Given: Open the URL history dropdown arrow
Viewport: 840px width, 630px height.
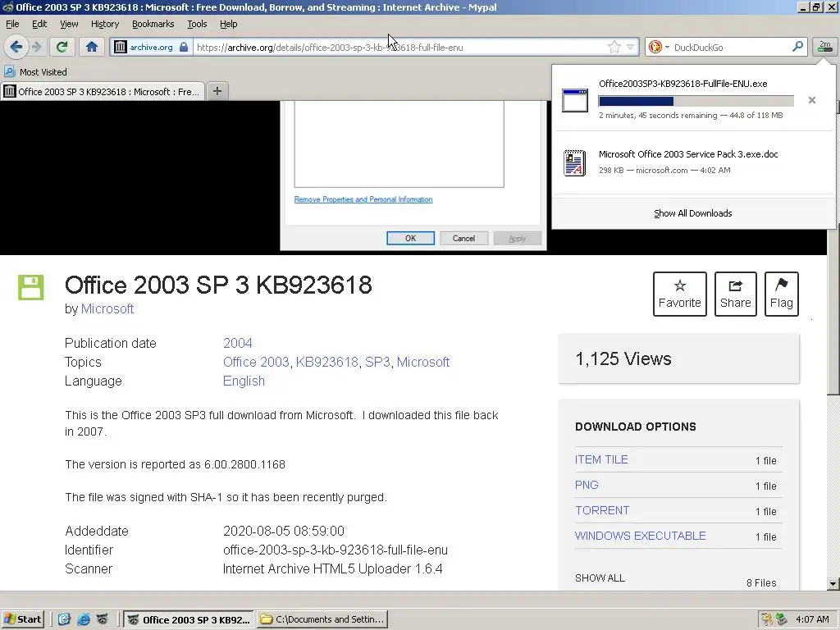Looking at the screenshot, I should pyautogui.click(x=631, y=47).
